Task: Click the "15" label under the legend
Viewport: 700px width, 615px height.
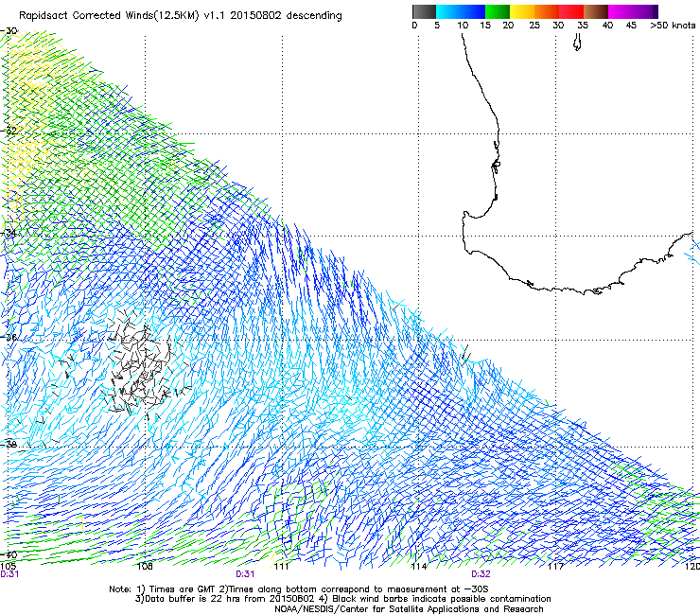Action: (x=485, y=26)
